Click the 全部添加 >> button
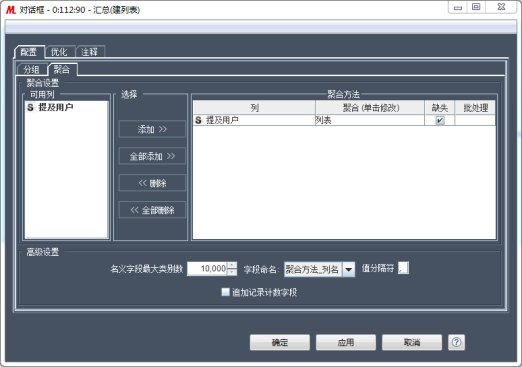The height and width of the screenshot is (367, 522). tap(152, 156)
